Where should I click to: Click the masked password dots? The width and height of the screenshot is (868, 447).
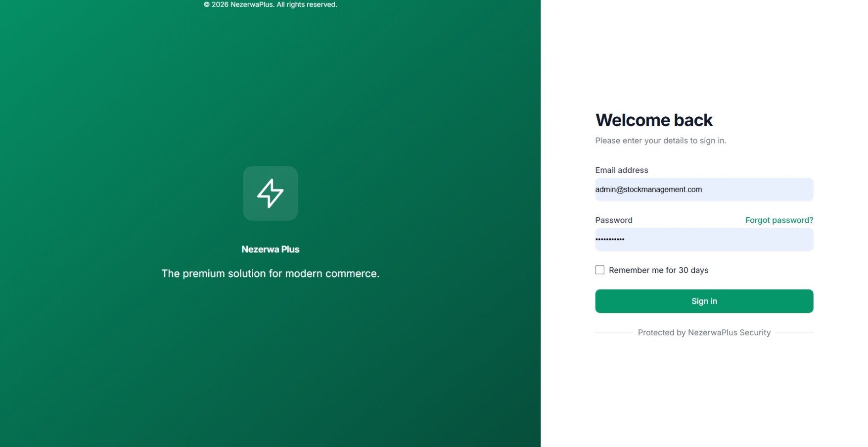[610, 240]
